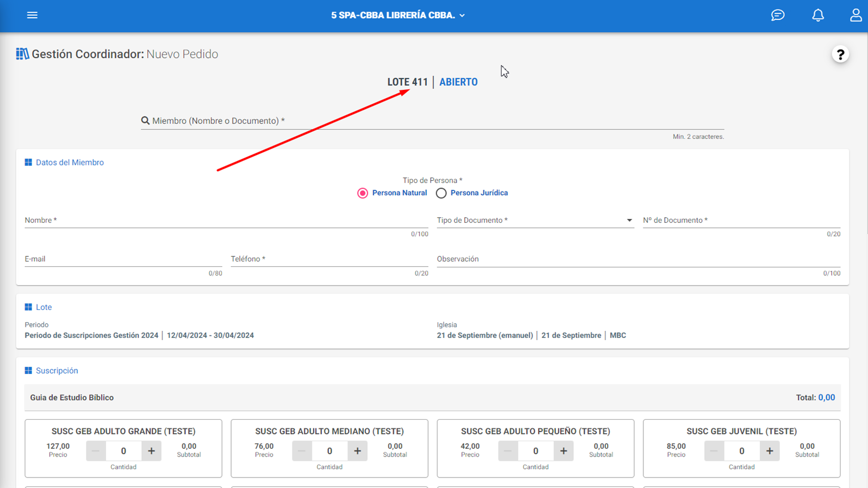Increase quantity for SUSC GEB ADULTO MEDIANO
The image size is (868, 488).
(358, 451)
